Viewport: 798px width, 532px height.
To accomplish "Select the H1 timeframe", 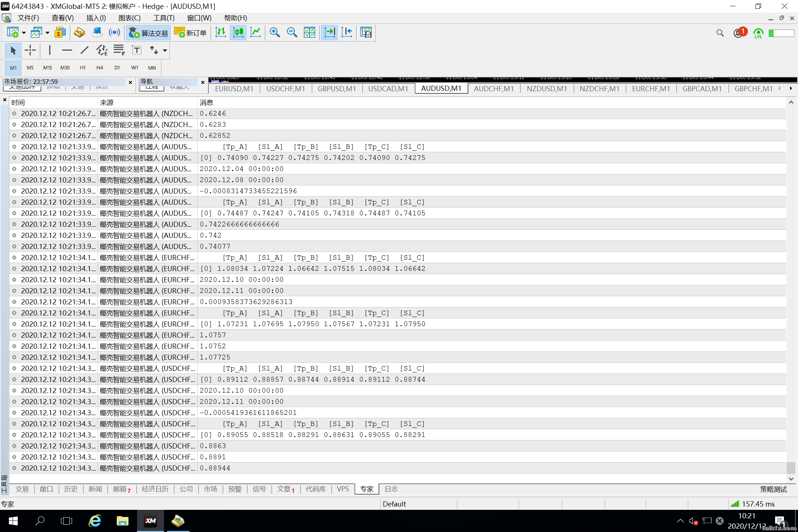I will coord(82,68).
